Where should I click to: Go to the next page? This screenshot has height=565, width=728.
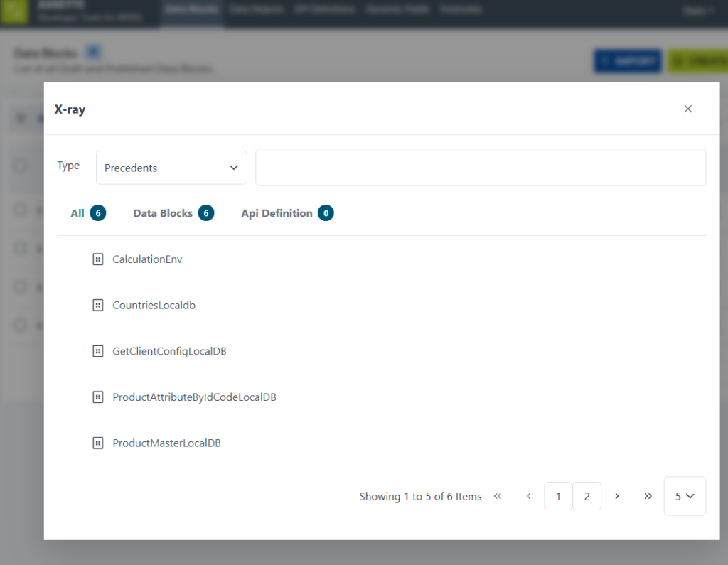[617, 496]
